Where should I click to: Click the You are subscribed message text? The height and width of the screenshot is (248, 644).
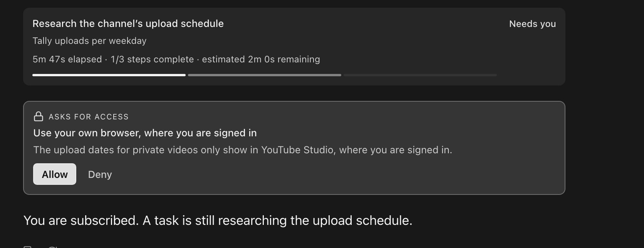[x=218, y=220]
